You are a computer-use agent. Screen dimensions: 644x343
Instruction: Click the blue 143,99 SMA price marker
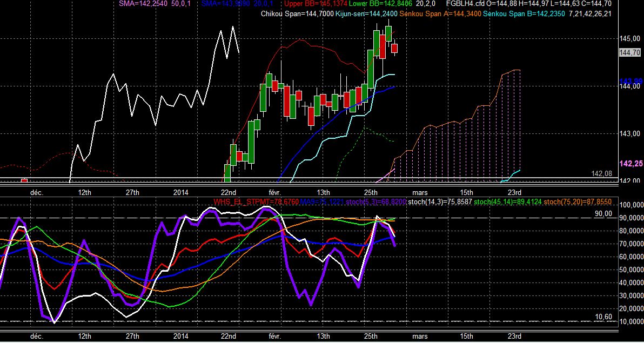(x=630, y=80)
